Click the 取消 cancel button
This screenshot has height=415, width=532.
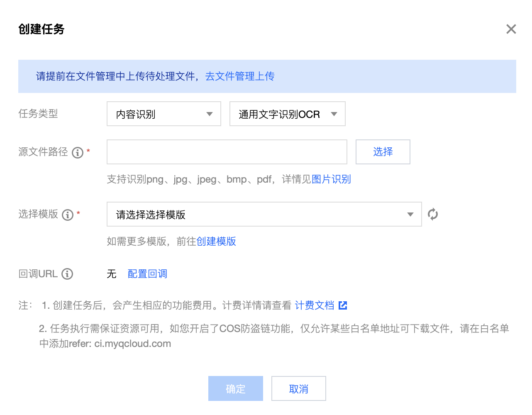click(x=299, y=388)
